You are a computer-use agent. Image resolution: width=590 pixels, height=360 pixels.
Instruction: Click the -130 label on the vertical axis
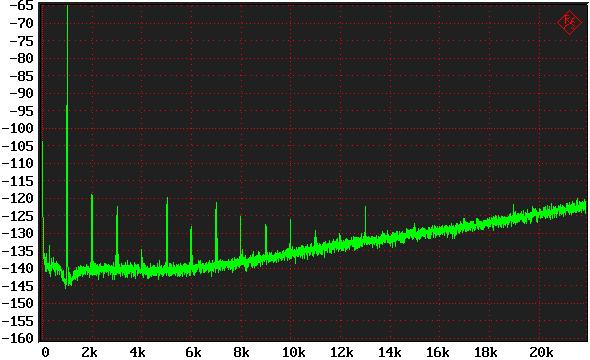tap(18, 233)
